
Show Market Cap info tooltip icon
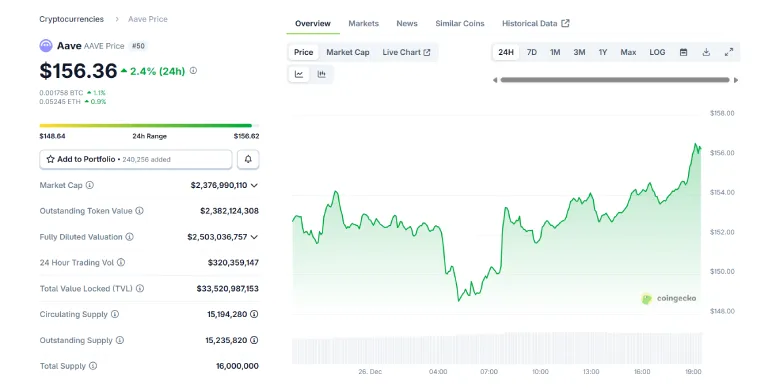pos(89,185)
